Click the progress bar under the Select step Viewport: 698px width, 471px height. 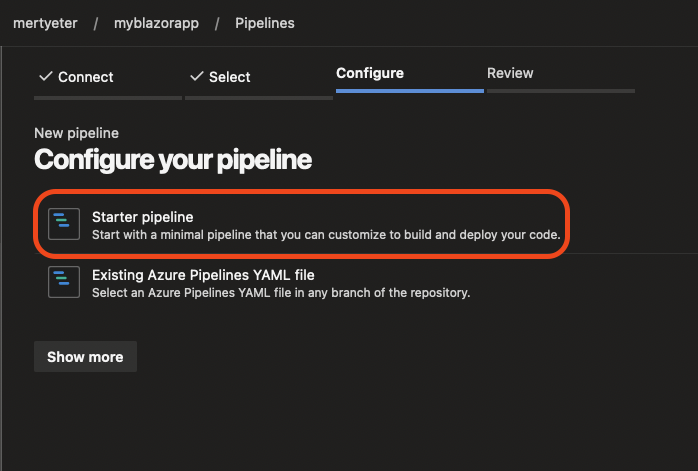click(x=259, y=98)
